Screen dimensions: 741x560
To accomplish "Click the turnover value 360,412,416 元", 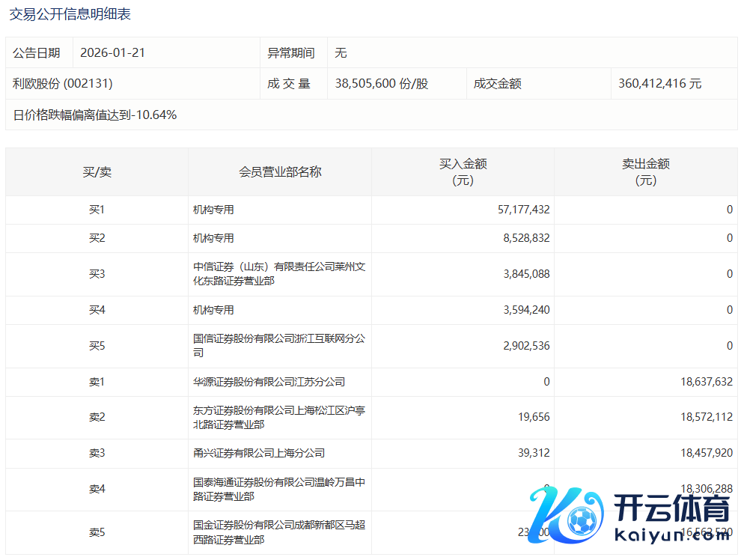I will click(660, 84).
